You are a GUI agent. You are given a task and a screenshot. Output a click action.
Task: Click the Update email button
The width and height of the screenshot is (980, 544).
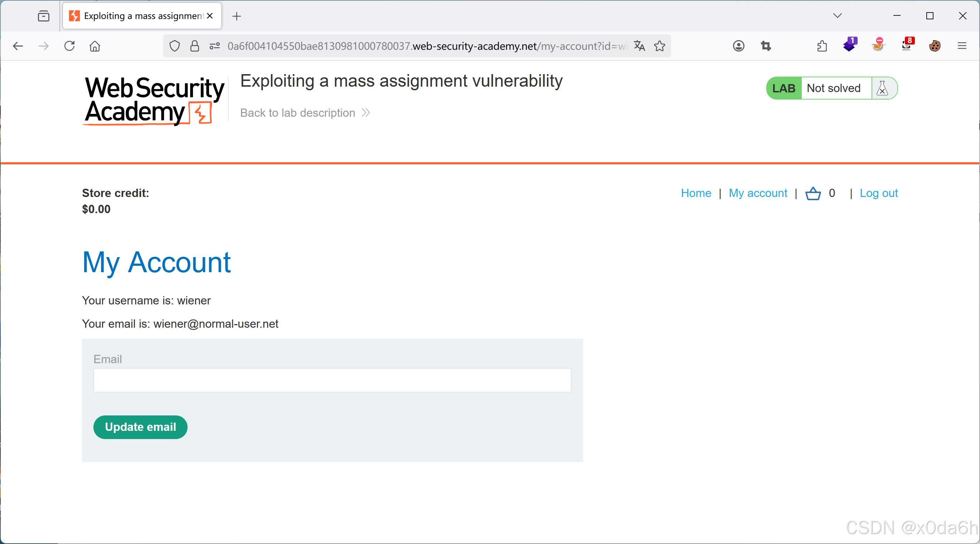click(x=140, y=427)
